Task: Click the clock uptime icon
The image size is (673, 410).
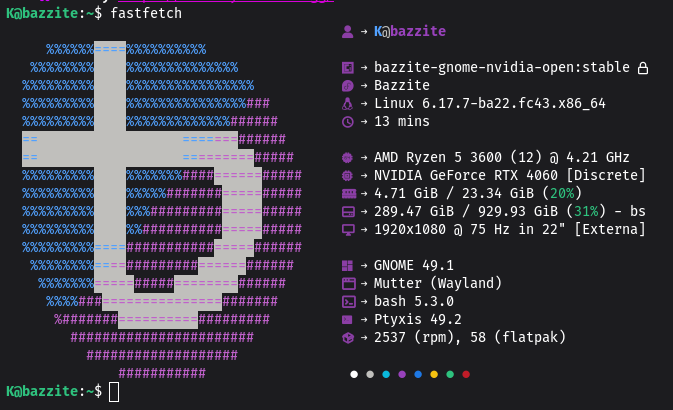Action: (x=348, y=122)
